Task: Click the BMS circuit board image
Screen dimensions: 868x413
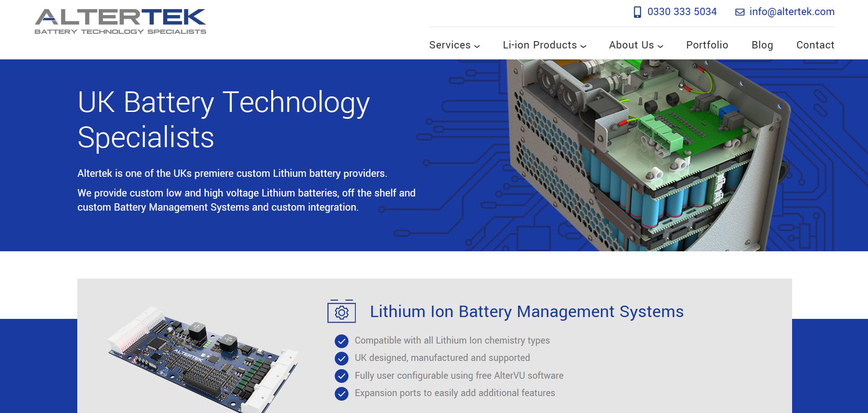Action: (203, 359)
